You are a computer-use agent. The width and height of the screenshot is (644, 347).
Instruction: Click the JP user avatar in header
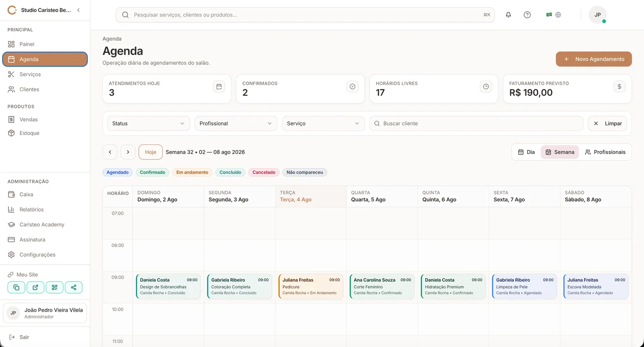click(597, 15)
